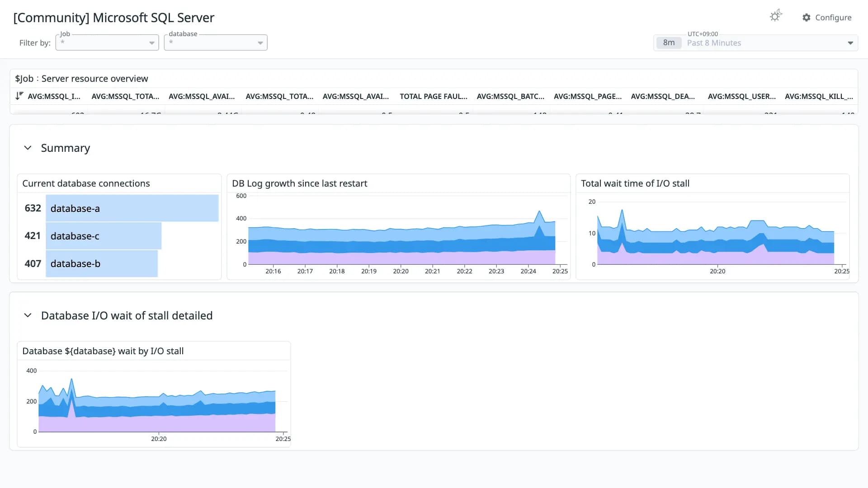Sort by the TOTAL PAGE FAUL... column
Screen dimensions: 868x488
433,96
